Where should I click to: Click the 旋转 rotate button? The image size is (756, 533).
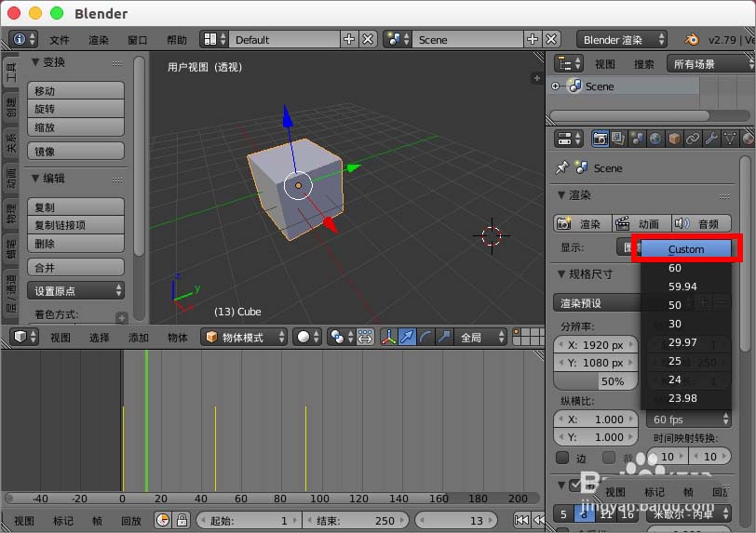(x=75, y=109)
